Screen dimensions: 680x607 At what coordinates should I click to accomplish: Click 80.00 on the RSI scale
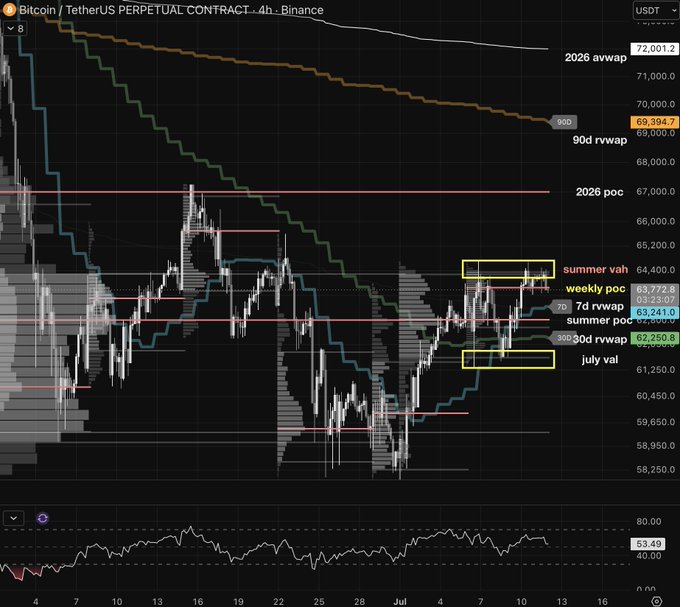[x=648, y=522]
